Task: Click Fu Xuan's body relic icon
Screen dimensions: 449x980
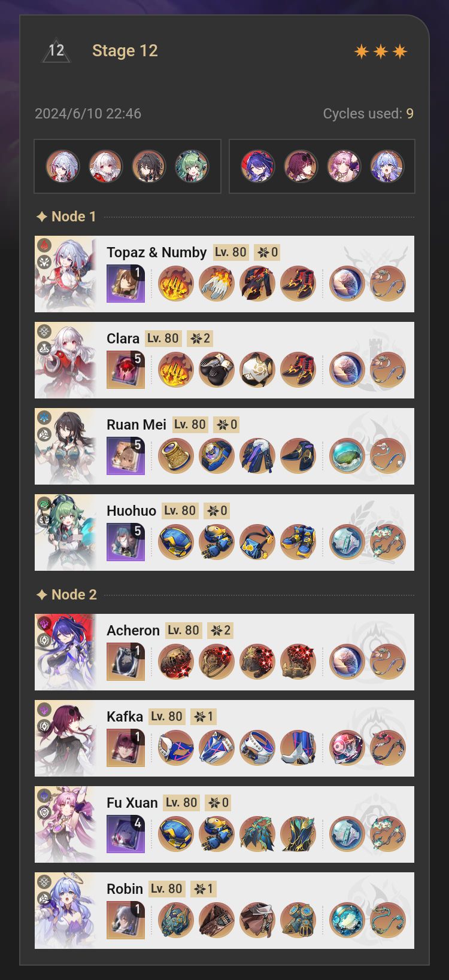Action: [x=257, y=834]
